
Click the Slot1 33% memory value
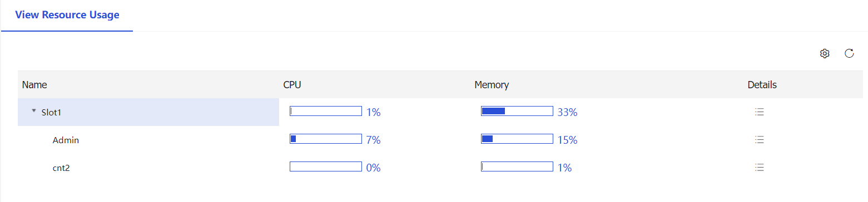click(x=567, y=112)
